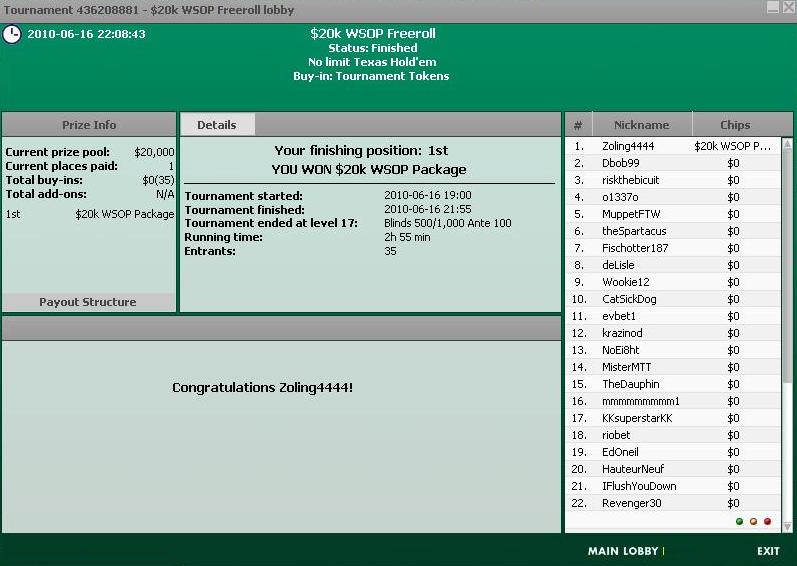797x566 pixels.
Task: Select player MuppetFTW in the list
Action: point(673,214)
